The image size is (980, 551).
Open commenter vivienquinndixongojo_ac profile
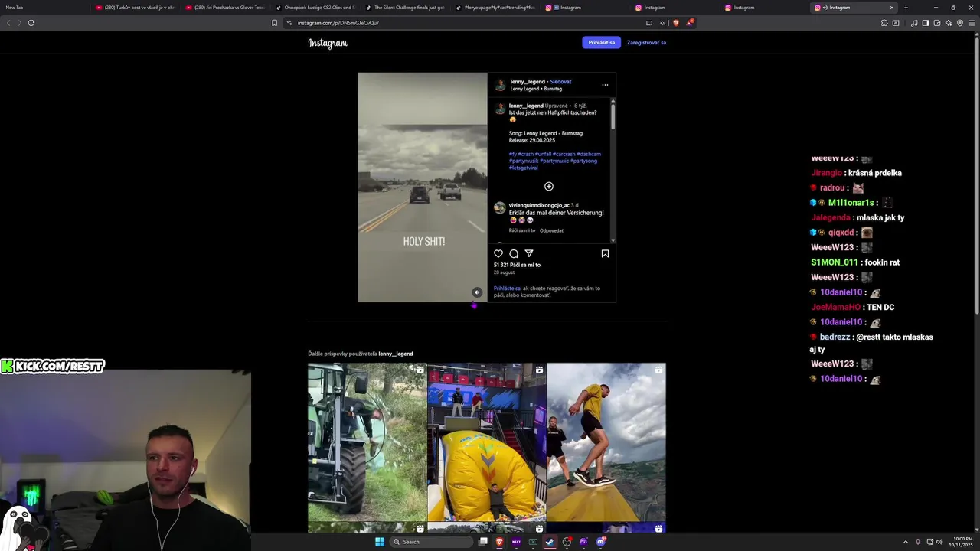point(539,205)
